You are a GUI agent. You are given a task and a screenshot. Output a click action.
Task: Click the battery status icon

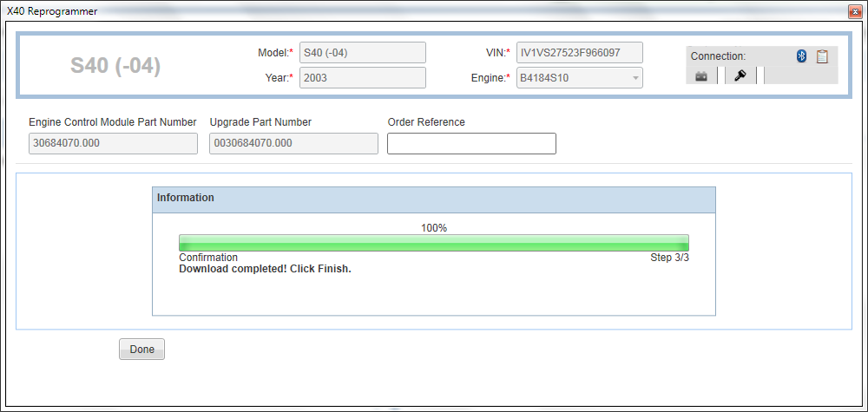click(701, 76)
